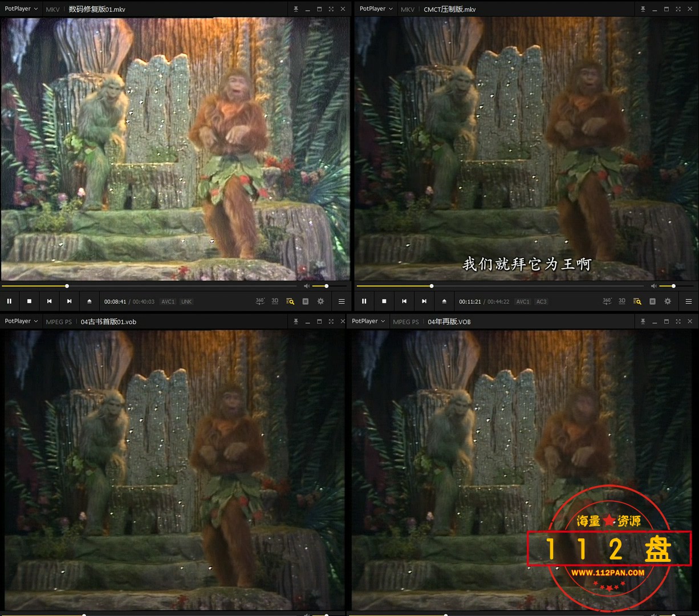The image size is (699, 616).
Task: Pin CMCT压制版.mkv window on top
Action: coord(643,9)
